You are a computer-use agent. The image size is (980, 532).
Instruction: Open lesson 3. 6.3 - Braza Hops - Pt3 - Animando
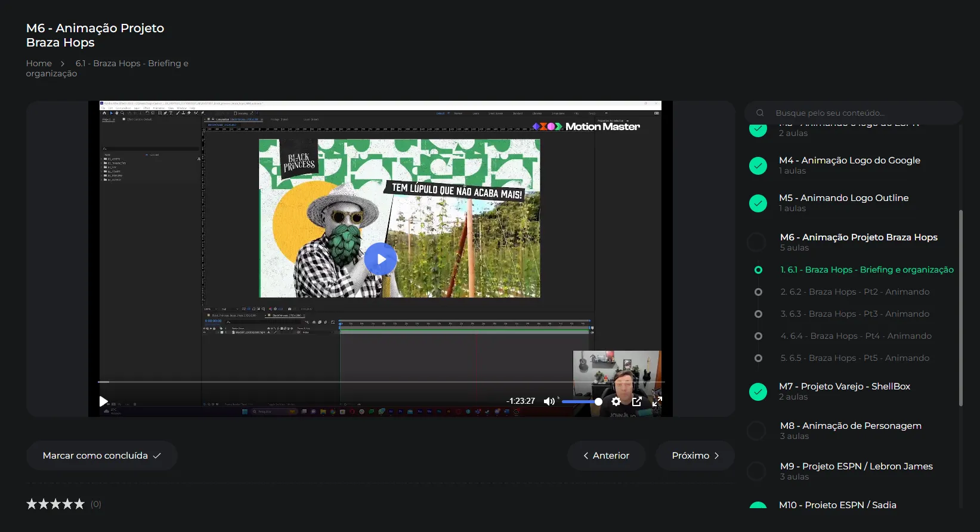[x=855, y=314]
